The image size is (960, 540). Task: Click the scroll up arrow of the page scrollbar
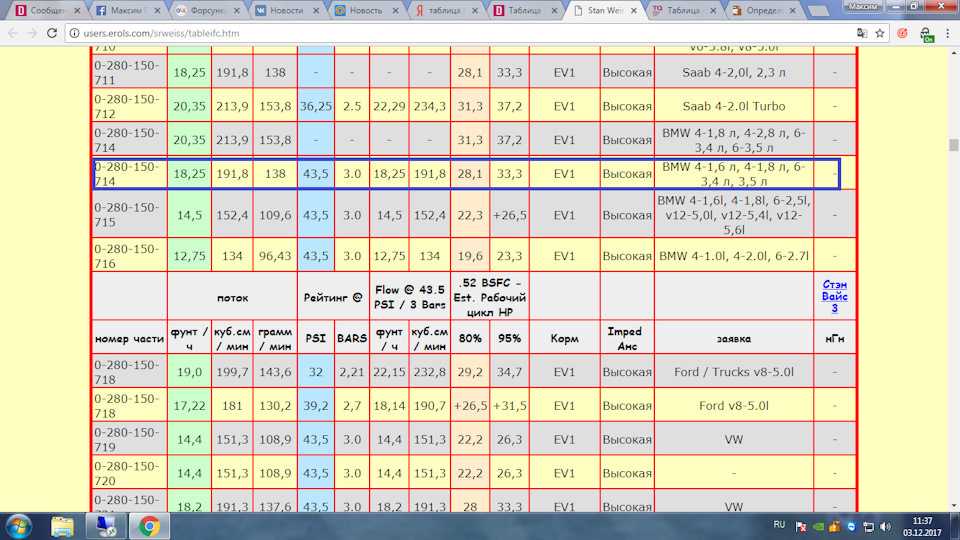(x=953, y=52)
